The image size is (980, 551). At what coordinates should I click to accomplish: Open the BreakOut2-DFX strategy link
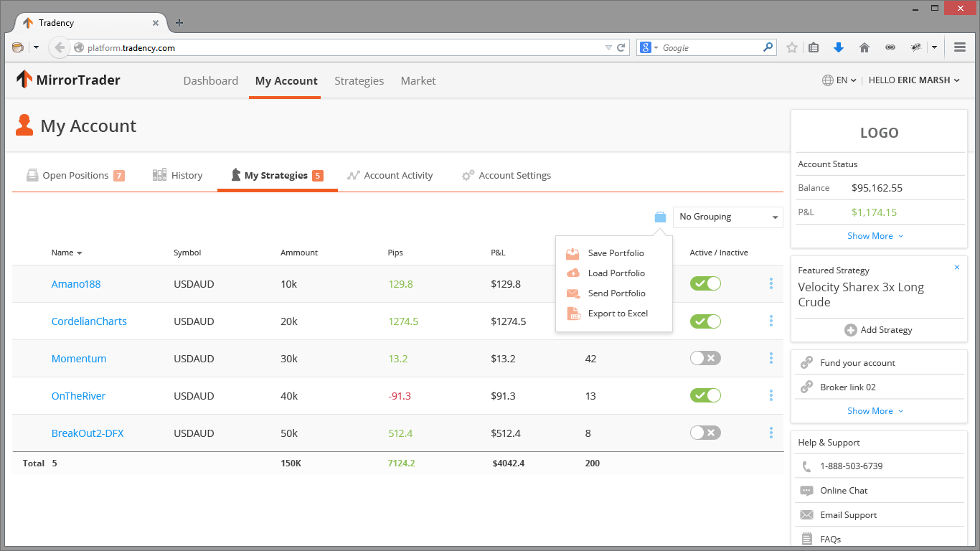click(x=88, y=433)
